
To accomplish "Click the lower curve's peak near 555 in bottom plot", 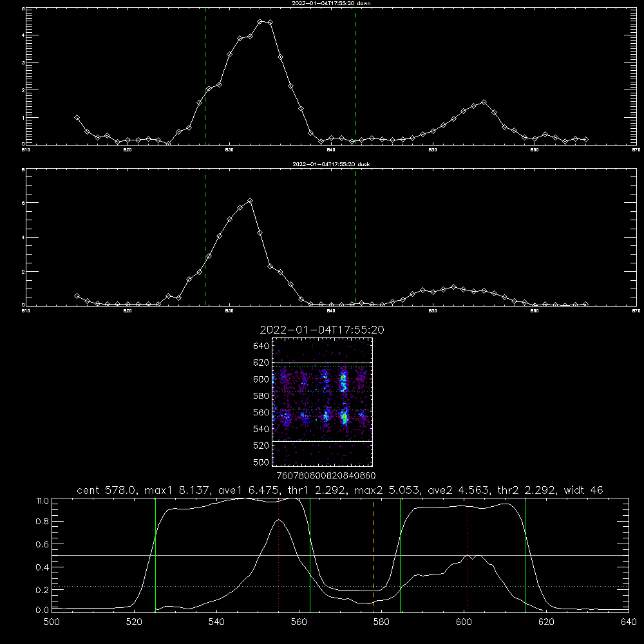I will click(279, 520).
